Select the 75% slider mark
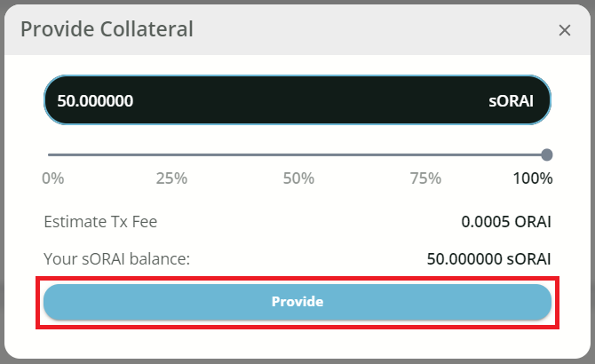 pyautogui.click(x=426, y=178)
